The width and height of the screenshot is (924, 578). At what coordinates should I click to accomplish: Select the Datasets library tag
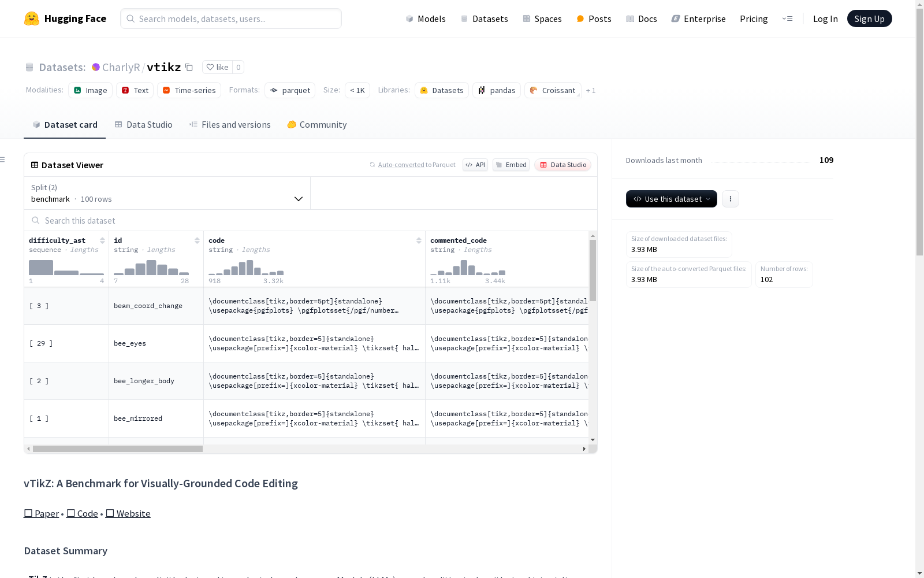pos(442,90)
